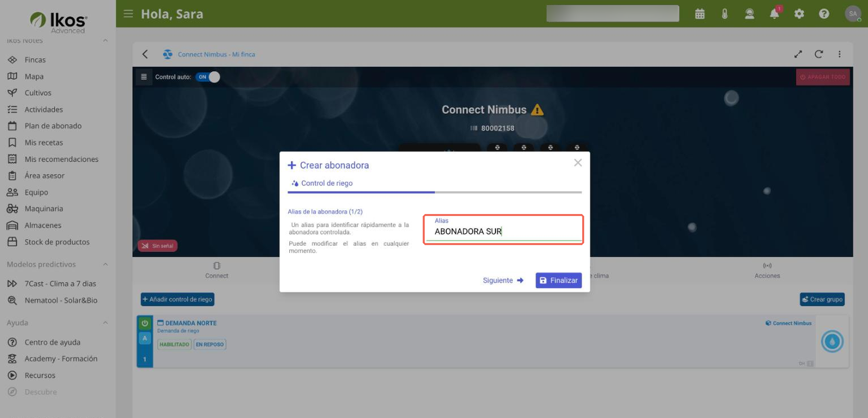Select the Control de riego tab
This screenshot has height=418, width=868.
tap(322, 183)
